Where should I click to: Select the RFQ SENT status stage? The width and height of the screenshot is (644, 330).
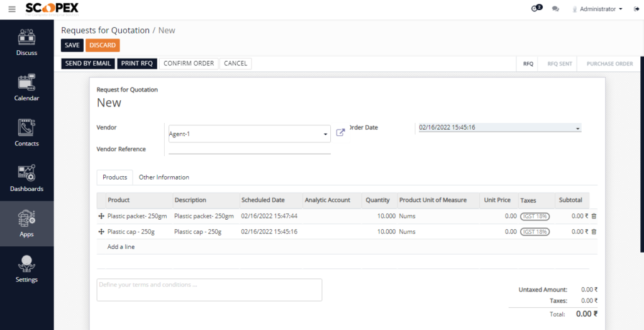(559, 64)
